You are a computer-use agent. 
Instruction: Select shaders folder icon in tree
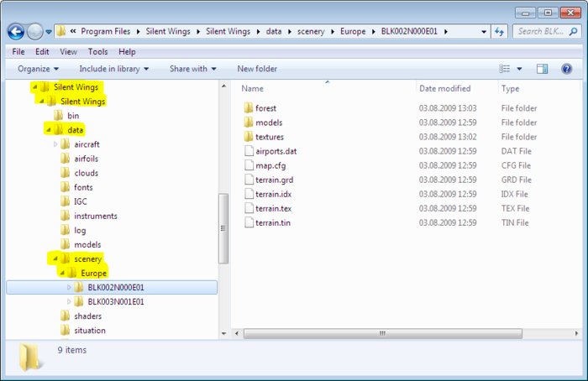point(65,316)
